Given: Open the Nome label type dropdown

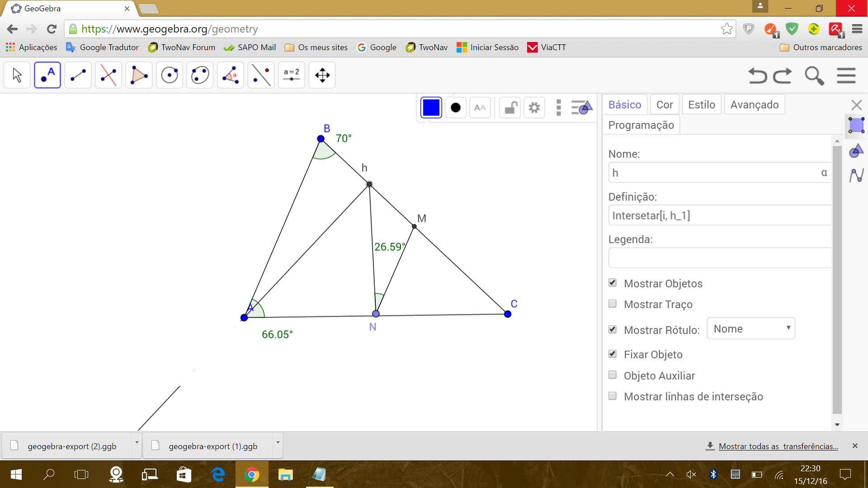Looking at the screenshot, I should point(751,328).
